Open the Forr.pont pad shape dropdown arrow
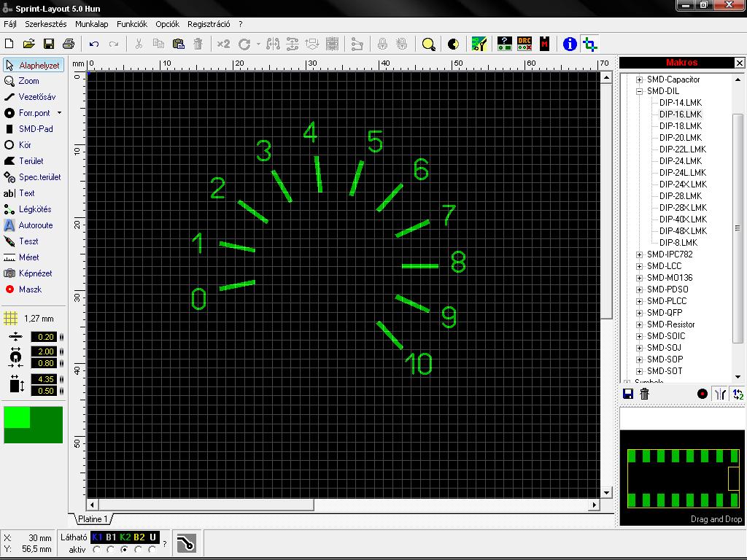This screenshot has width=747, height=560. point(59,113)
